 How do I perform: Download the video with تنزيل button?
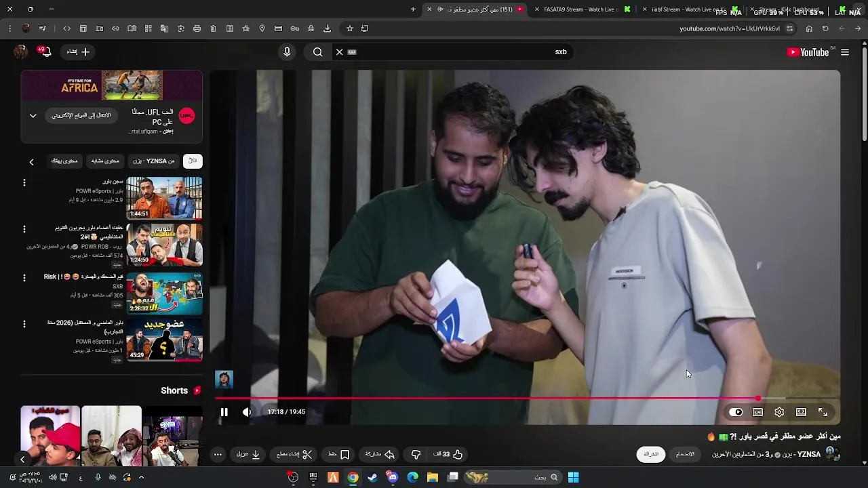[248, 454]
